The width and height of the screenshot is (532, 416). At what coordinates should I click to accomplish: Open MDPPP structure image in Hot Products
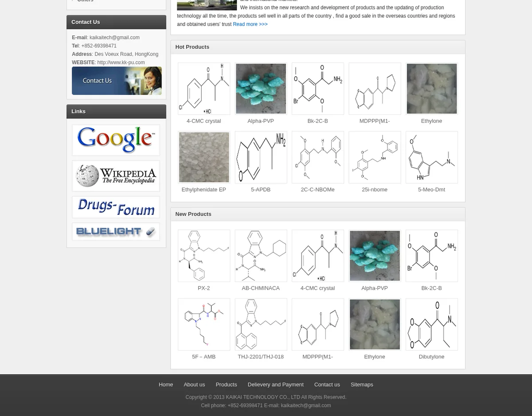click(x=375, y=89)
